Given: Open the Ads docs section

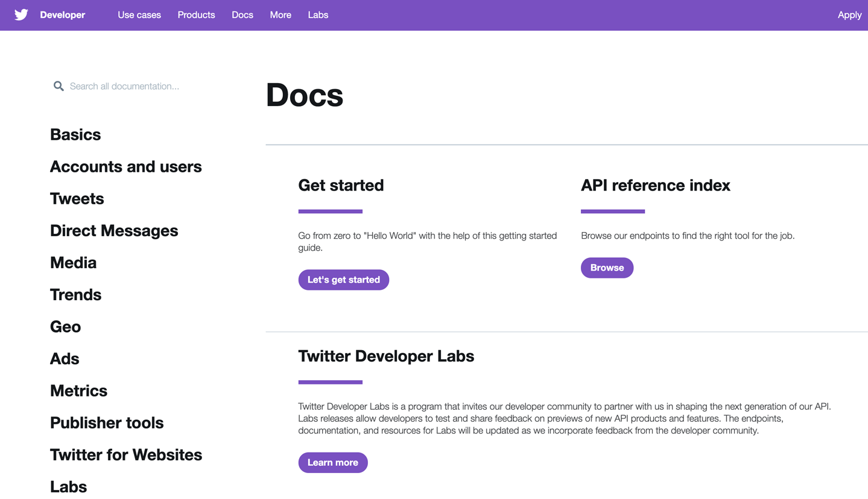Looking at the screenshot, I should pos(65,358).
